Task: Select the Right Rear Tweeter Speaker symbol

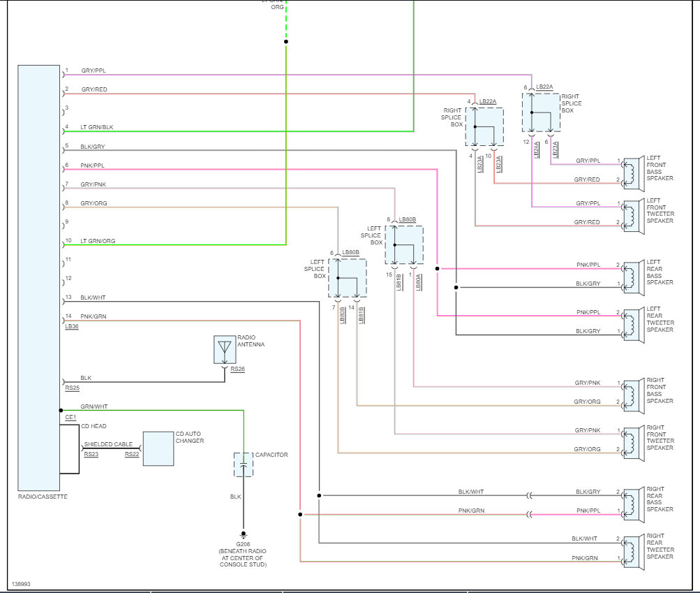Action: coord(634,552)
